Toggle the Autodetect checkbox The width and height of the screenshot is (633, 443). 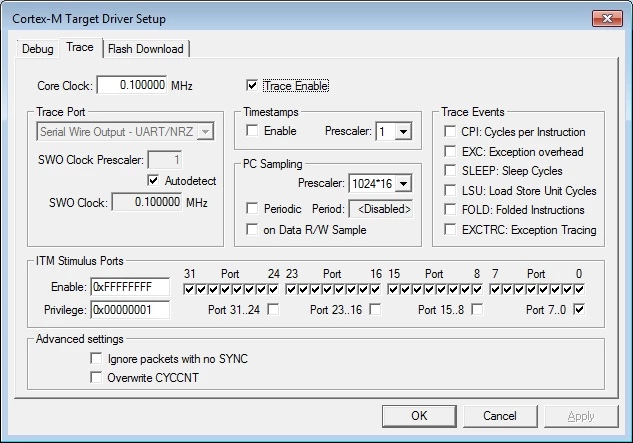click(153, 180)
